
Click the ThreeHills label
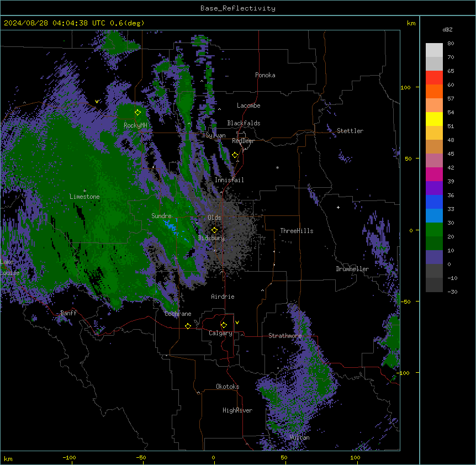297,231
